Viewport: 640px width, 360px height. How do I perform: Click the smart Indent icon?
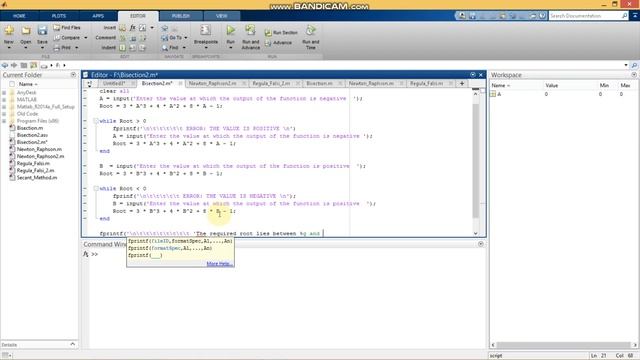(x=122, y=48)
